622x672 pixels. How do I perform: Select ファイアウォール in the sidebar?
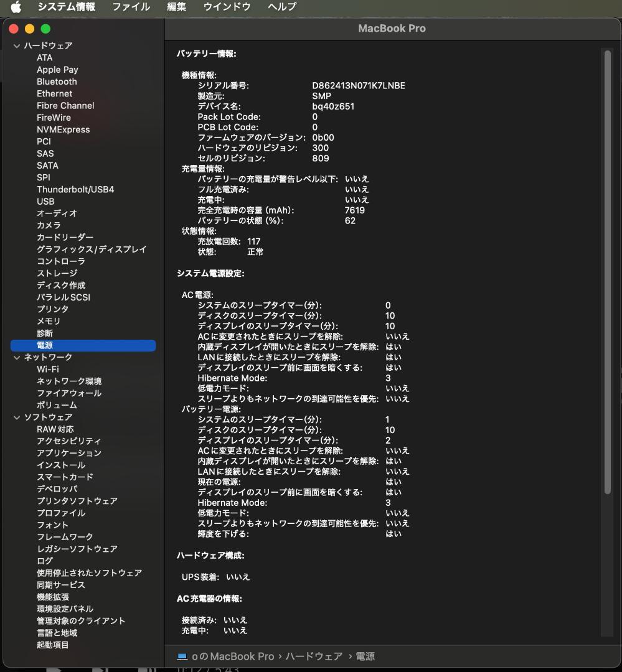point(69,393)
